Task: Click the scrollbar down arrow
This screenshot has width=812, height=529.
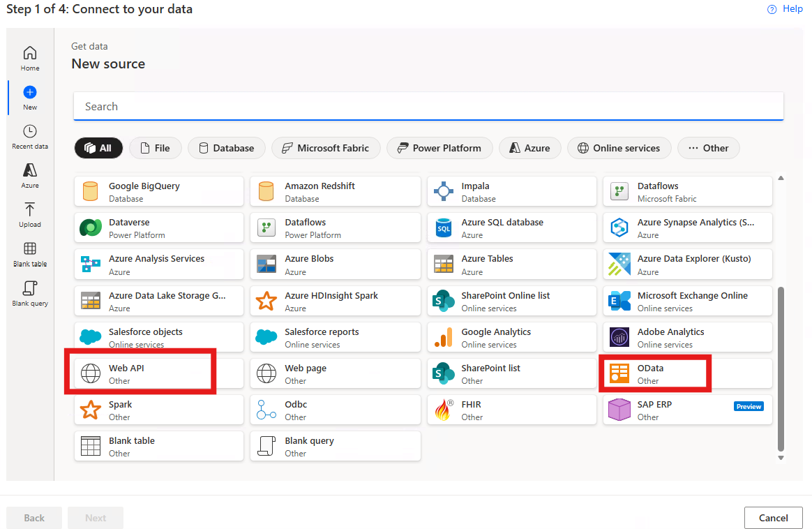Action: (x=781, y=458)
